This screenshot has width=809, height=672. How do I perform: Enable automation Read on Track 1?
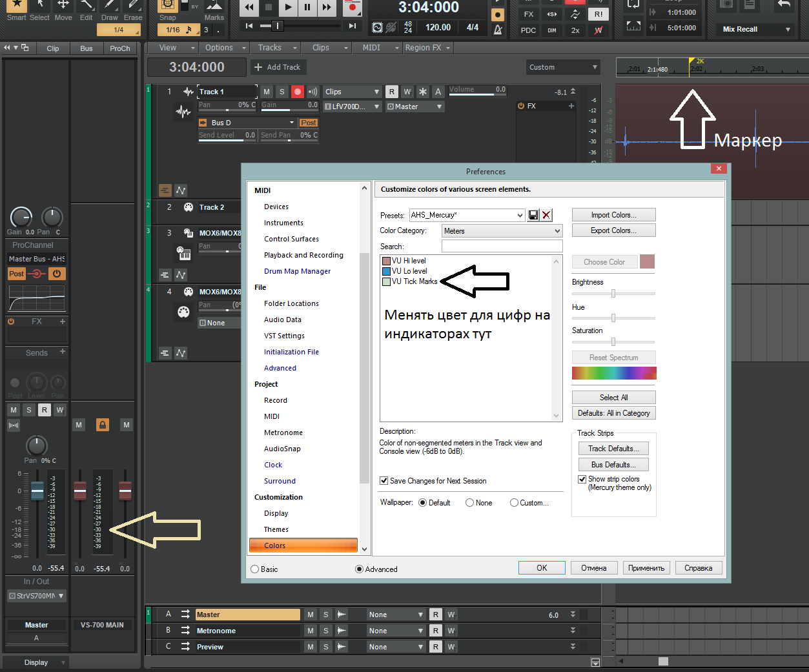[392, 92]
